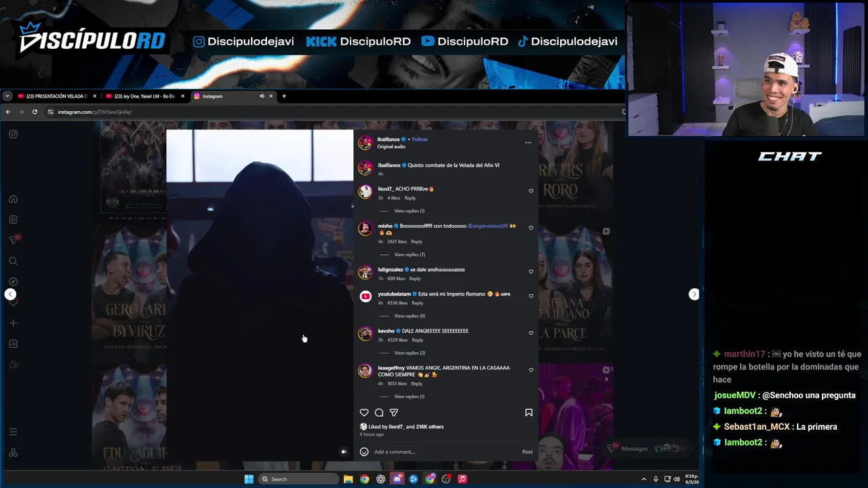Click the comment bubble under the post
The width and height of the screenshot is (868, 488).
[x=379, y=412]
